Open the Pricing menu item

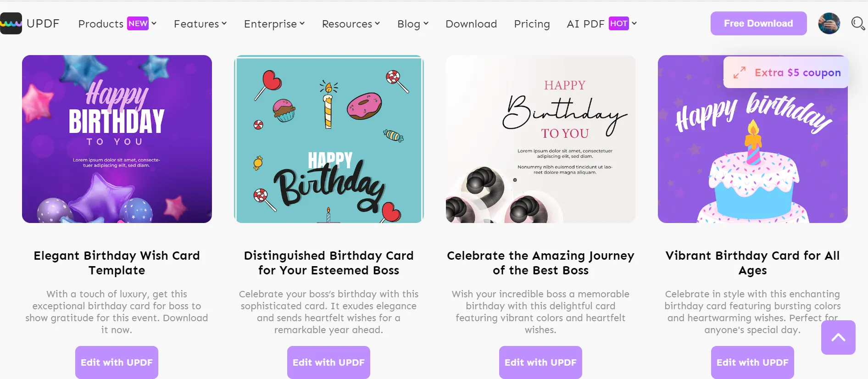click(532, 24)
